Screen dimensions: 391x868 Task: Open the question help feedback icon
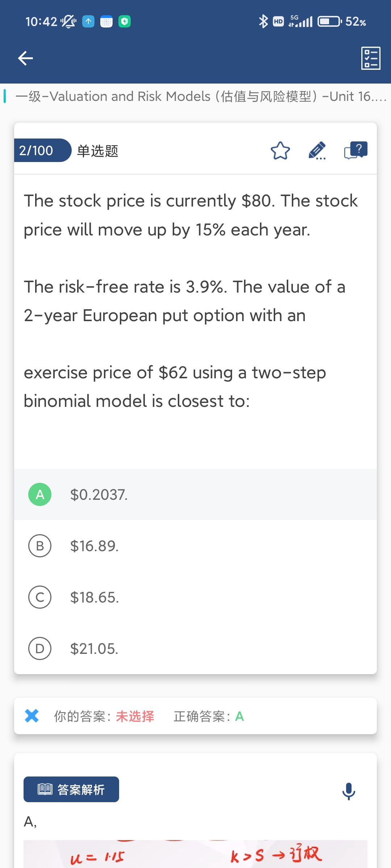356,150
